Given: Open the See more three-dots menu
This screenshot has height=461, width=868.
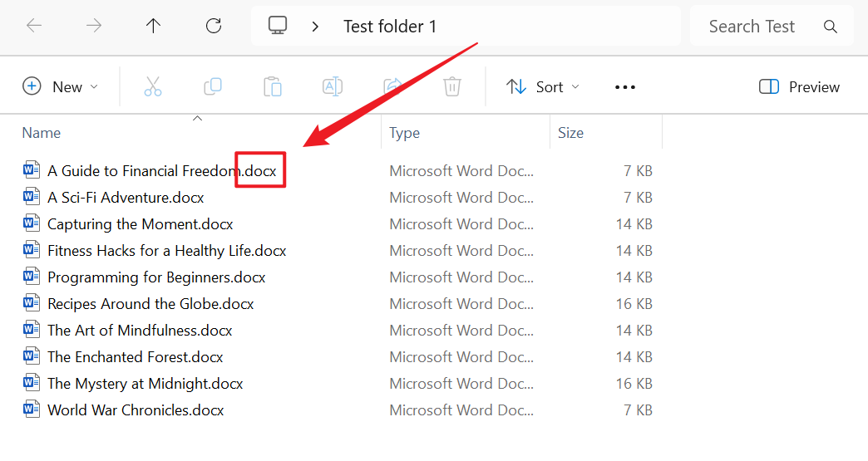Looking at the screenshot, I should tap(625, 87).
